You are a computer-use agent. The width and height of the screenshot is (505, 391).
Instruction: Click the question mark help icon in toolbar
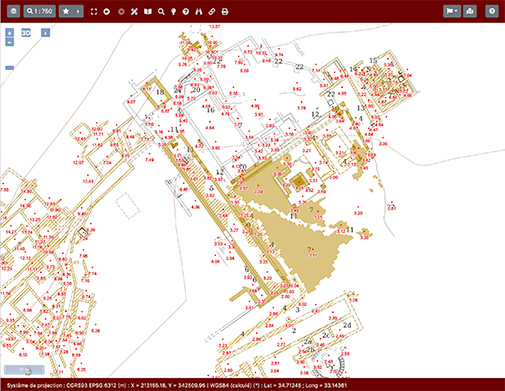pyautogui.click(x=186, y=12)
